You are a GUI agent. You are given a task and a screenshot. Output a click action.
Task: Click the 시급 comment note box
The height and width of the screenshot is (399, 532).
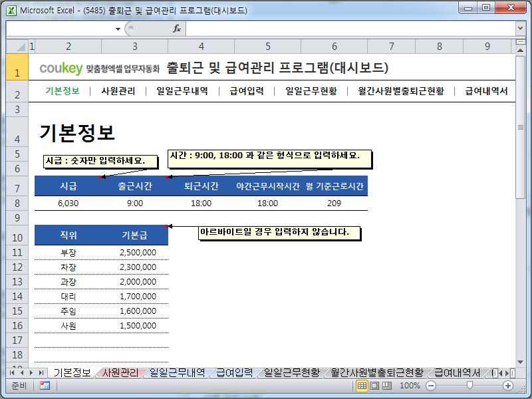tap(101, 161)
